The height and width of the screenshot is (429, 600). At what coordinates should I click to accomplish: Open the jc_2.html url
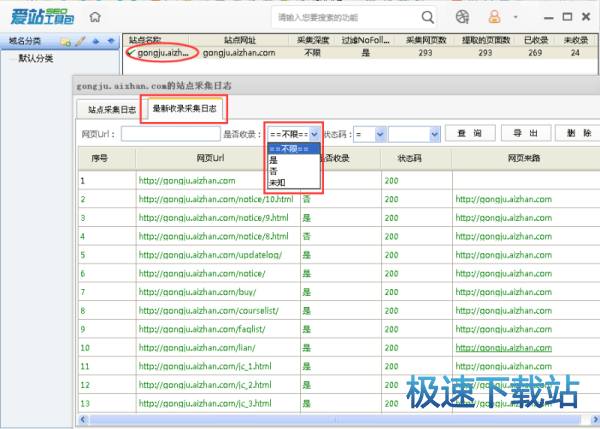205,385
